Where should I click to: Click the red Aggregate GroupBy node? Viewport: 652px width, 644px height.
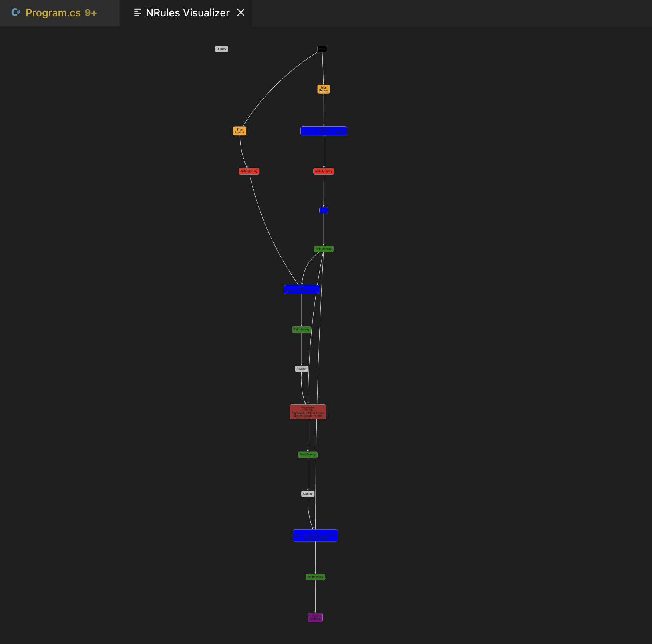tap(308, 411)
